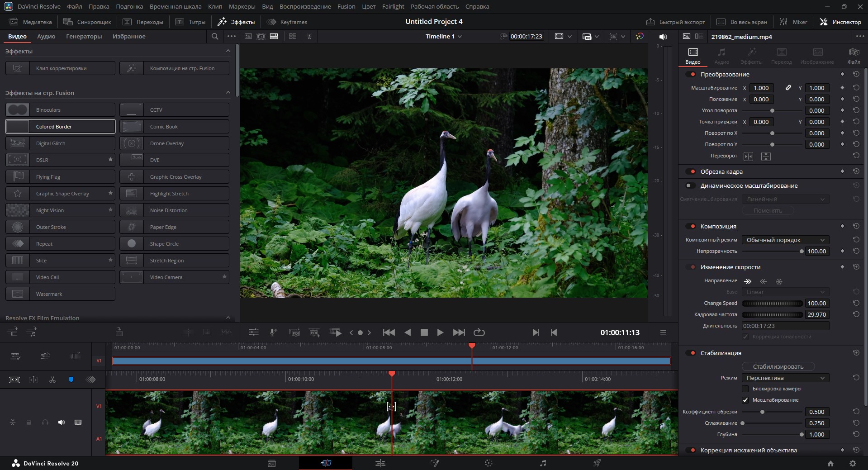The height and width of the screenshot is (470, 868).
Task: Select the Клип корректировки effect
Action: pos(60,68)
